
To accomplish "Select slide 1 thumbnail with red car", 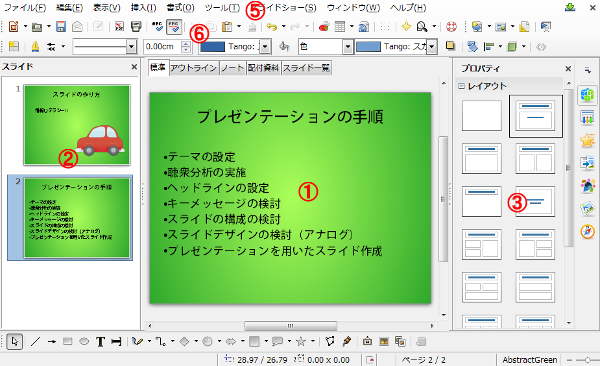I will (x=77, y=125).
